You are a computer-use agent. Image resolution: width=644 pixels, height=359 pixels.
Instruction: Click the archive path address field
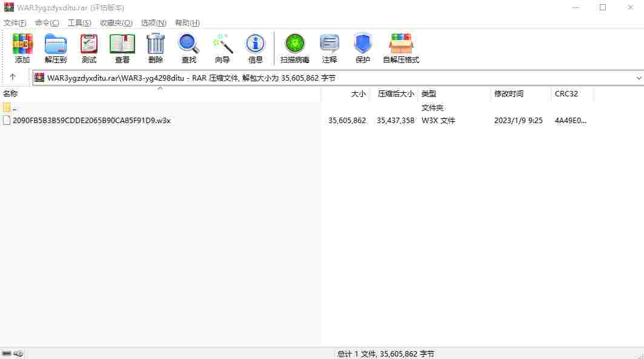tap(337, 78)
